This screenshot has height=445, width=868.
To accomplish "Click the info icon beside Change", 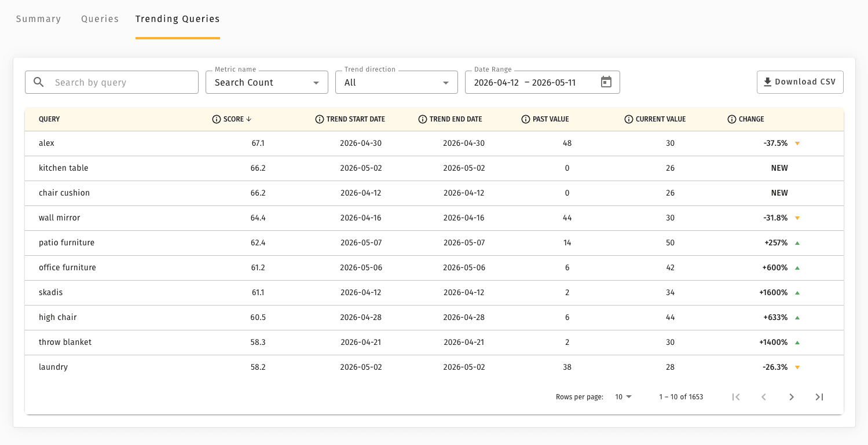I will pos(732,119).
